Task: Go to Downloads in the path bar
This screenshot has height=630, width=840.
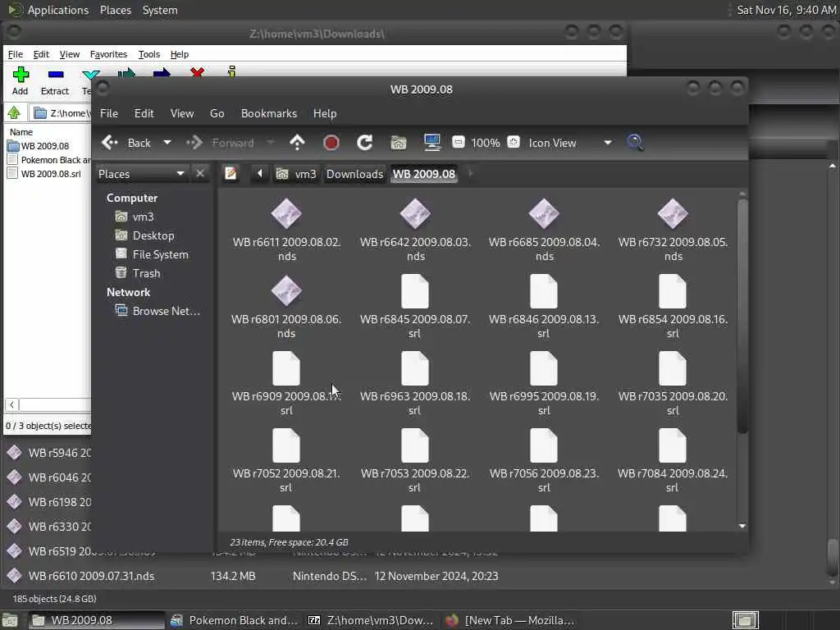Action: click(x=354, y=174)
